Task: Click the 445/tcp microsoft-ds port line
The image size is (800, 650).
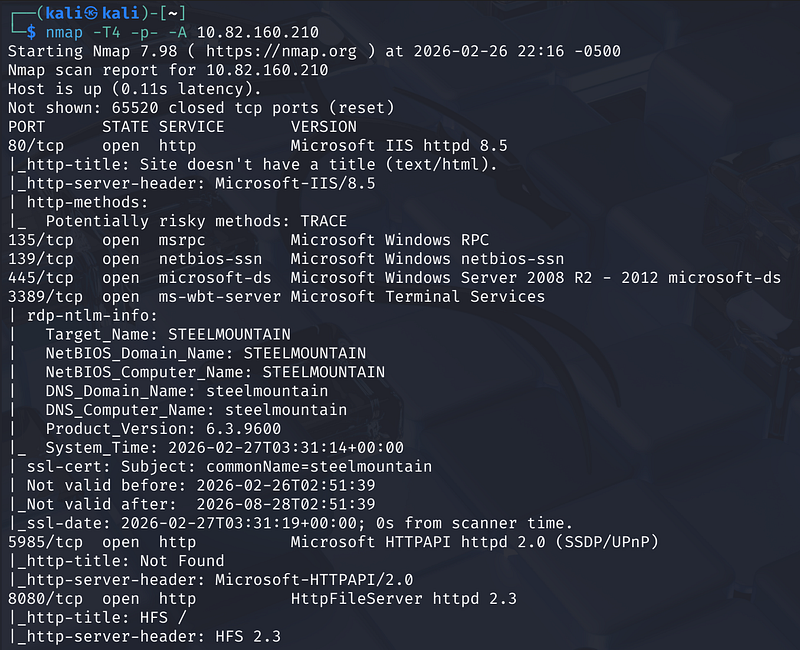Action: pyautogui.click(x=394, y=277)
